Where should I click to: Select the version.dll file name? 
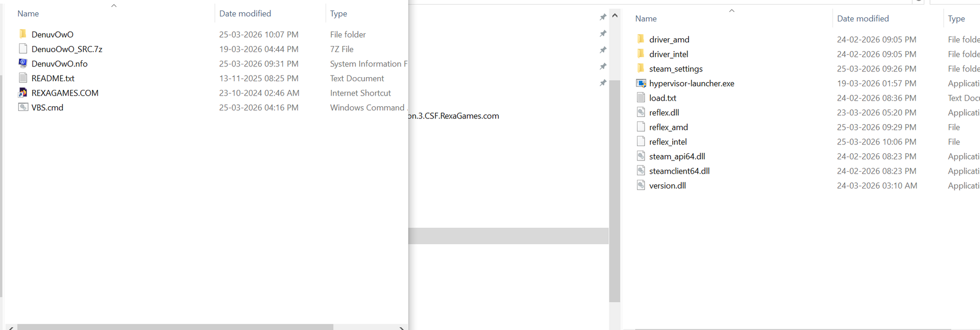coord(667,185)
